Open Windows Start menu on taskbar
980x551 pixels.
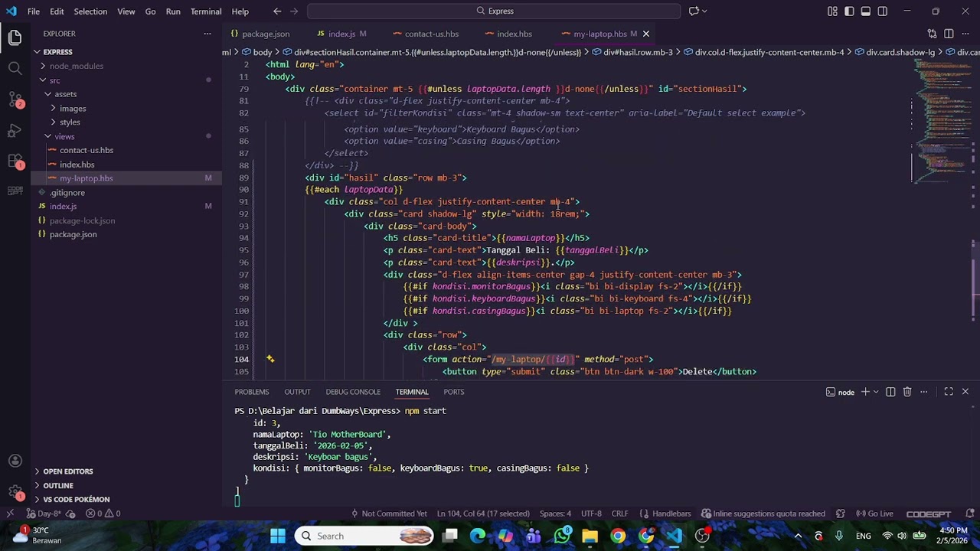278,536
